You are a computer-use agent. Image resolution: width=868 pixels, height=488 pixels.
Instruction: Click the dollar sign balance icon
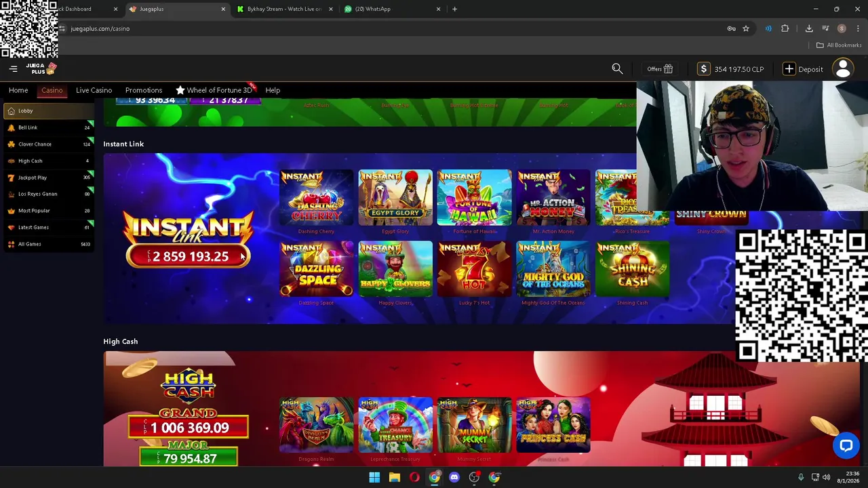(x=704, y=68)
